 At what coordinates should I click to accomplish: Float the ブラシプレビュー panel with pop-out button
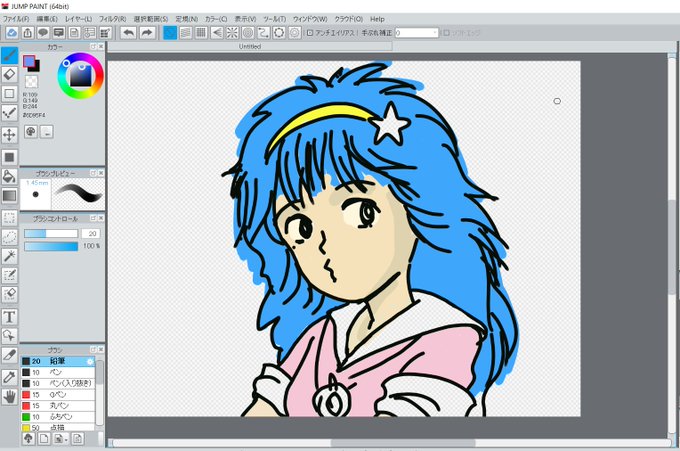click(93, 173)
